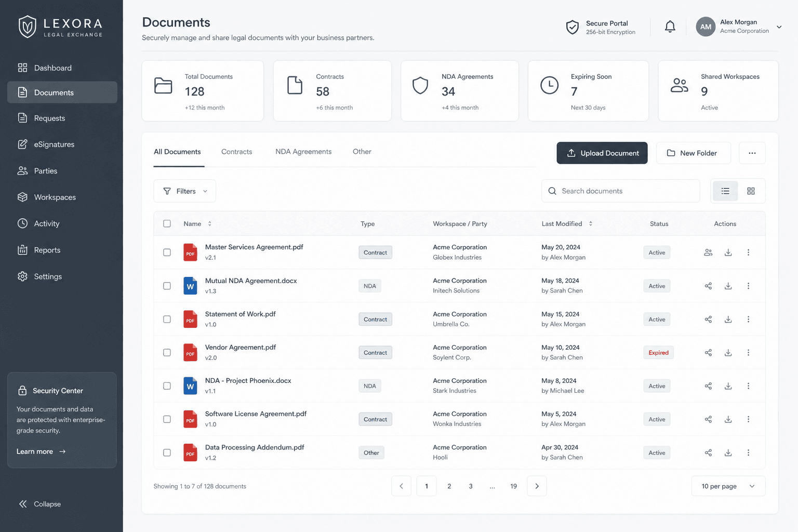Viewport: 798px width, 532px height.
Task: Click the AM user avatar
Action: click(x=706, y=27)
